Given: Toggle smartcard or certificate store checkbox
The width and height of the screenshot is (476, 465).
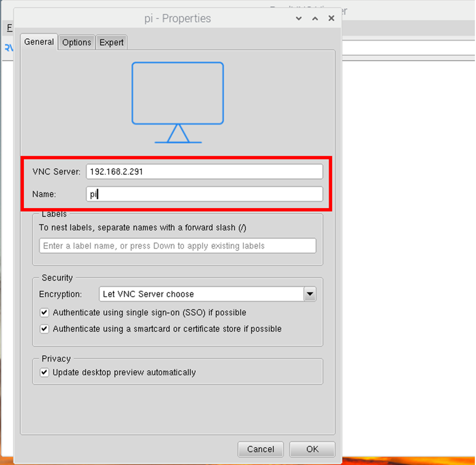Looking at the screenshot, I should point(44,329).
